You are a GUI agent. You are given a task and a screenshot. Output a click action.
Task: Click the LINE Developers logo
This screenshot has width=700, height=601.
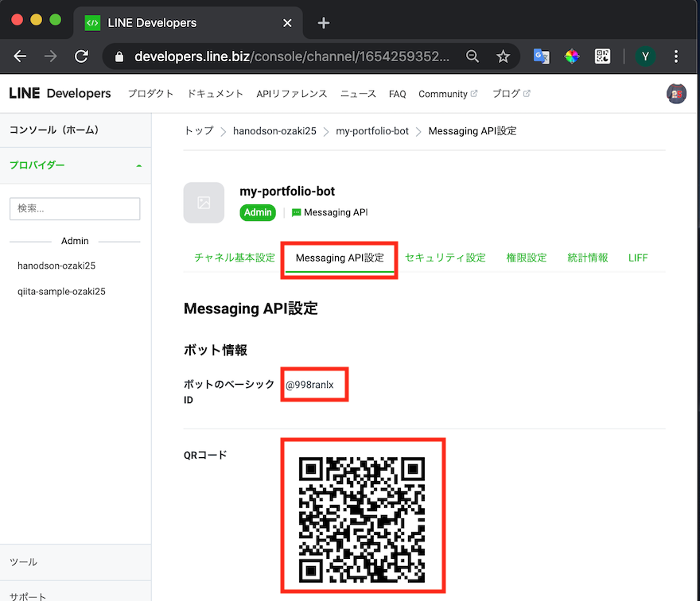[x=60, y=93]
